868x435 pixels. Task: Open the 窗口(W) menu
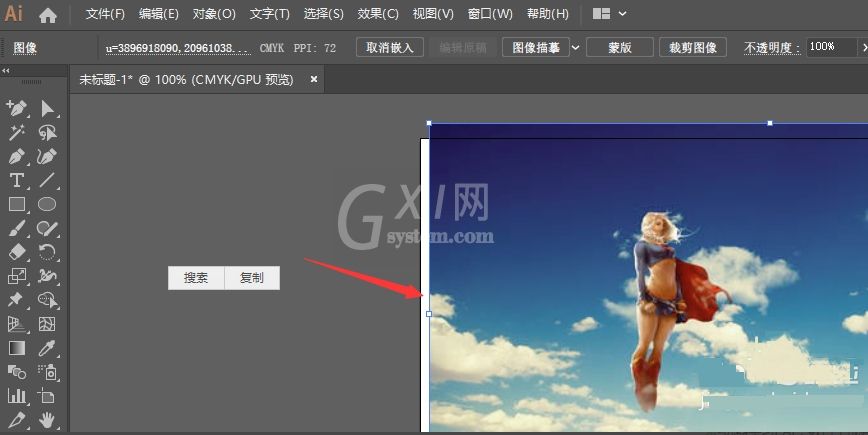(x=490, y=14)
